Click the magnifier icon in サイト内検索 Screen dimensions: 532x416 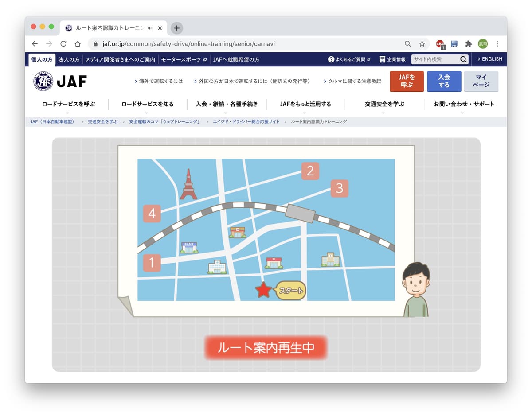[x=463, y=59]
